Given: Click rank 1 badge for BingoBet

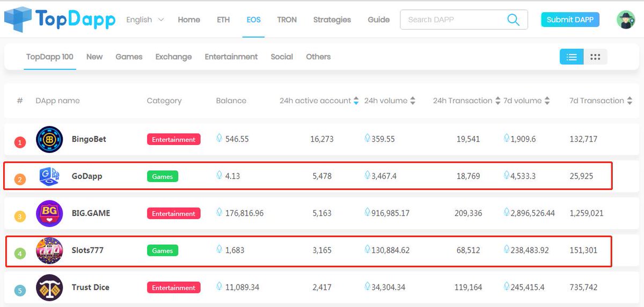Looking at the screenshot, I should (x=20, y=143).
